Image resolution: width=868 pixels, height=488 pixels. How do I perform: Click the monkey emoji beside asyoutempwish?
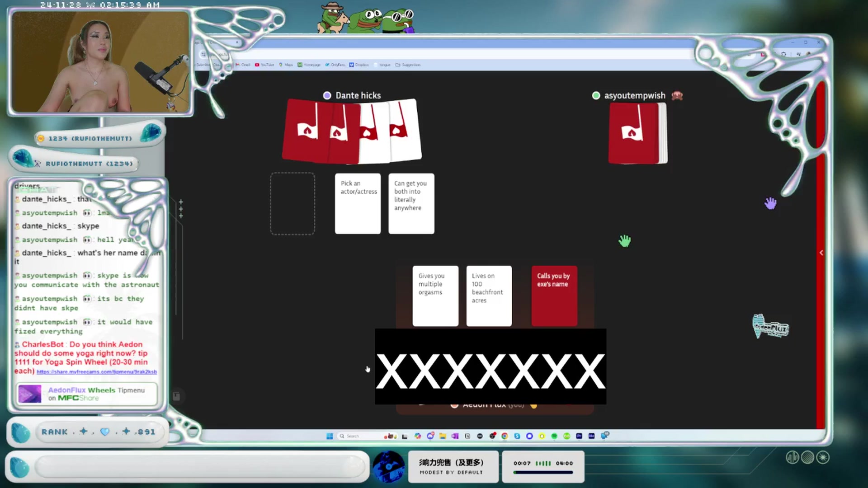tap(677, 95)
